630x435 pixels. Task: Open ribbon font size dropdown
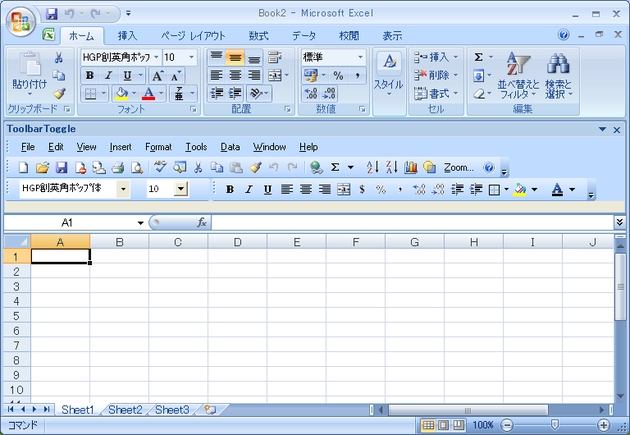(192, 57)
